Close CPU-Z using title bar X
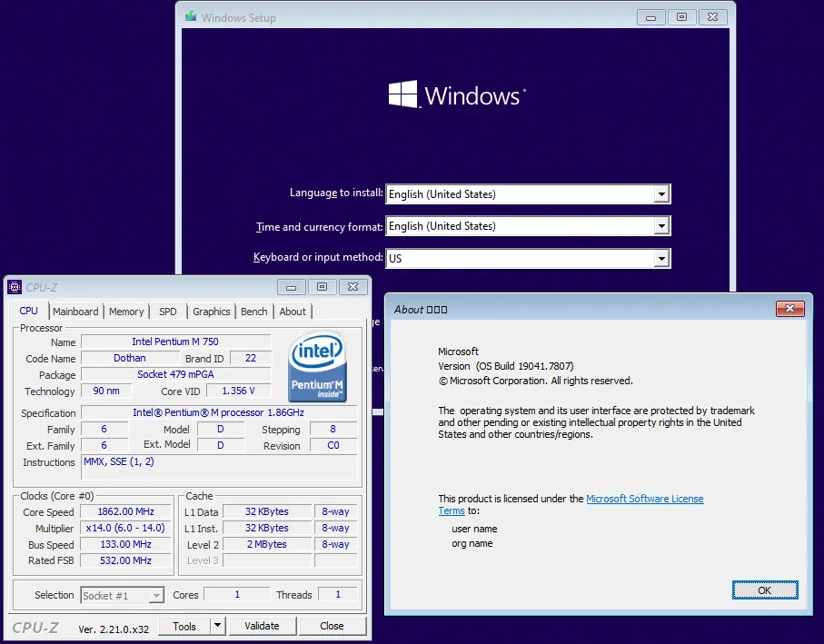 tap(352, 287)
